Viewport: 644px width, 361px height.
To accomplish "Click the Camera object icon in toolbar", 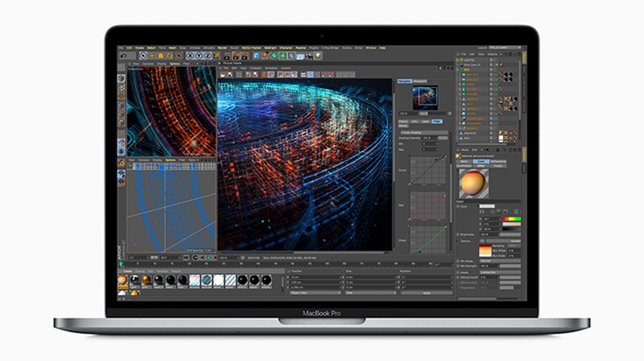I will pyautogui.click(x=309, y=56).
